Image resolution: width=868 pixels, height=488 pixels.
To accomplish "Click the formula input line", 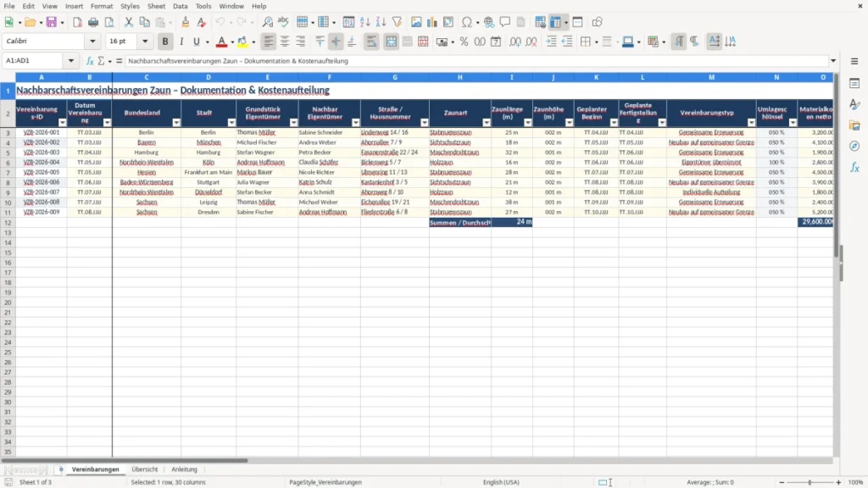I will tap(476, 61).
